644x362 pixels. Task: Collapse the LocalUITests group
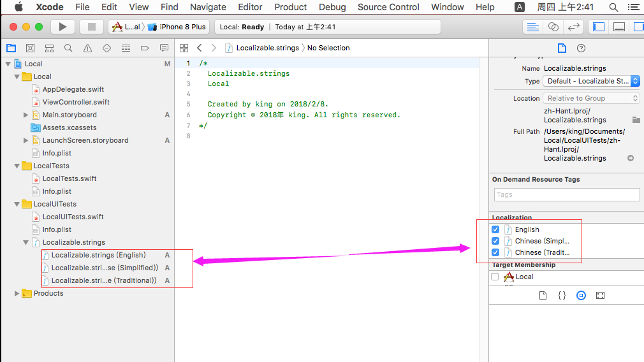click(17, 204)
